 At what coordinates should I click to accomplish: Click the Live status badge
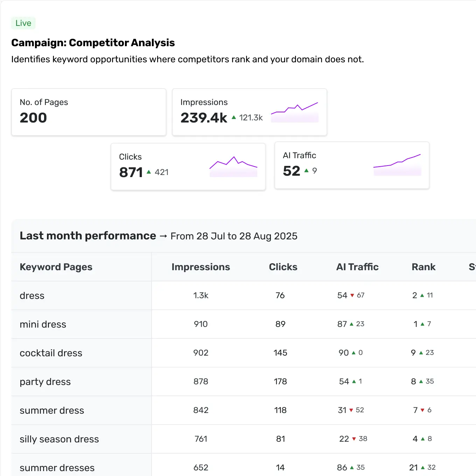click(23, 23)
